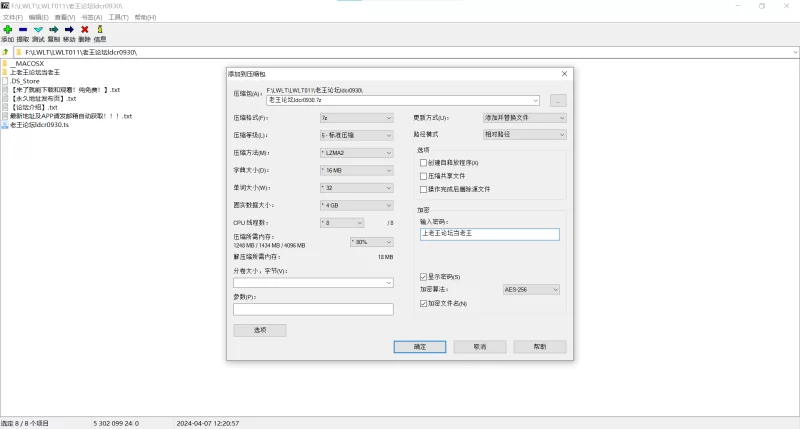Open the Tools (工具) menu
The image size is (800, 429).
(118, 17)
